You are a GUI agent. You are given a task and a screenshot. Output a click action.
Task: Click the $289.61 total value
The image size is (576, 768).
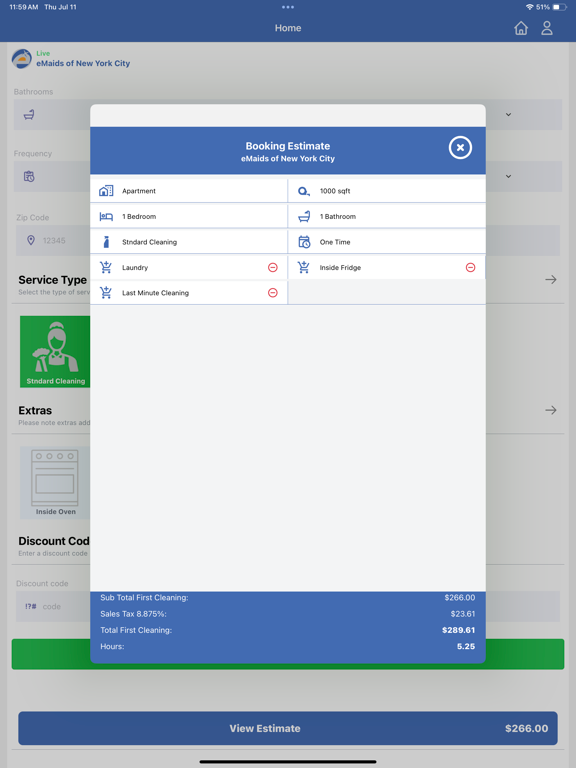coord(458,630)
